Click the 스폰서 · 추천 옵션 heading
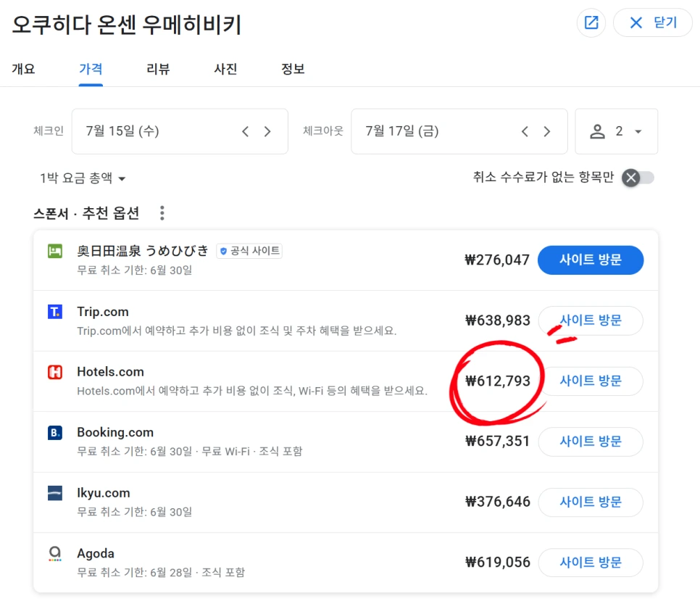 (87, 213)
